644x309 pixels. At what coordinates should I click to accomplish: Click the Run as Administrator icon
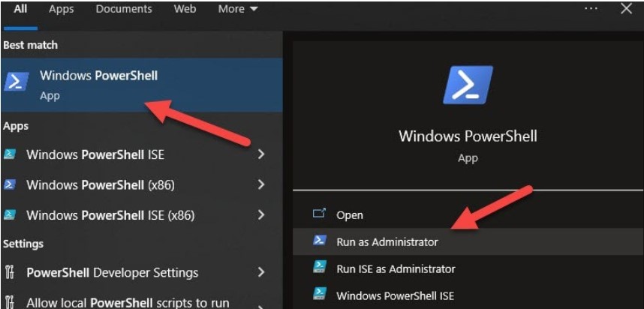[320, 241]
